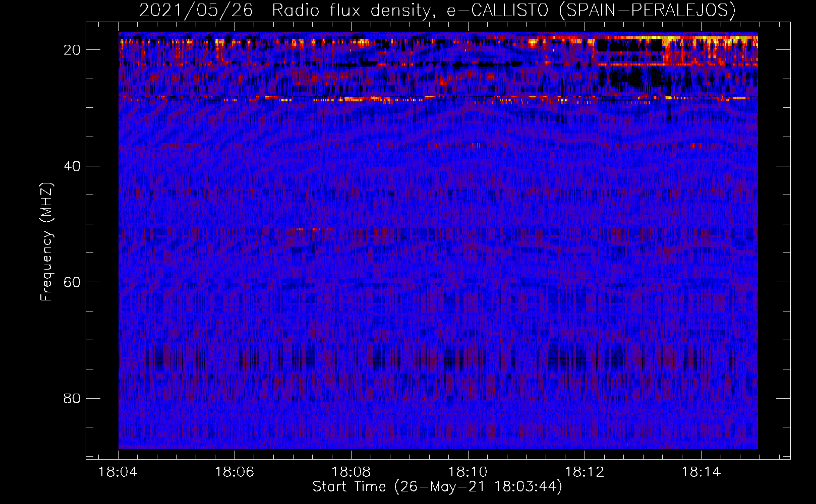Viewport: 816px width, 504px height.
Task: Click the 18:12 time axis label
Action: pos(585,472)
